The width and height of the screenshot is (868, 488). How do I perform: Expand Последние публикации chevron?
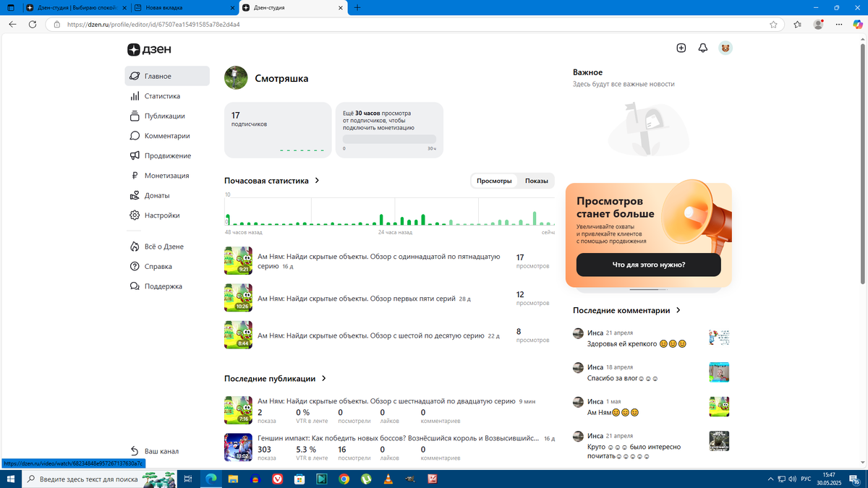pyautogui.click(x=324, y=378)
